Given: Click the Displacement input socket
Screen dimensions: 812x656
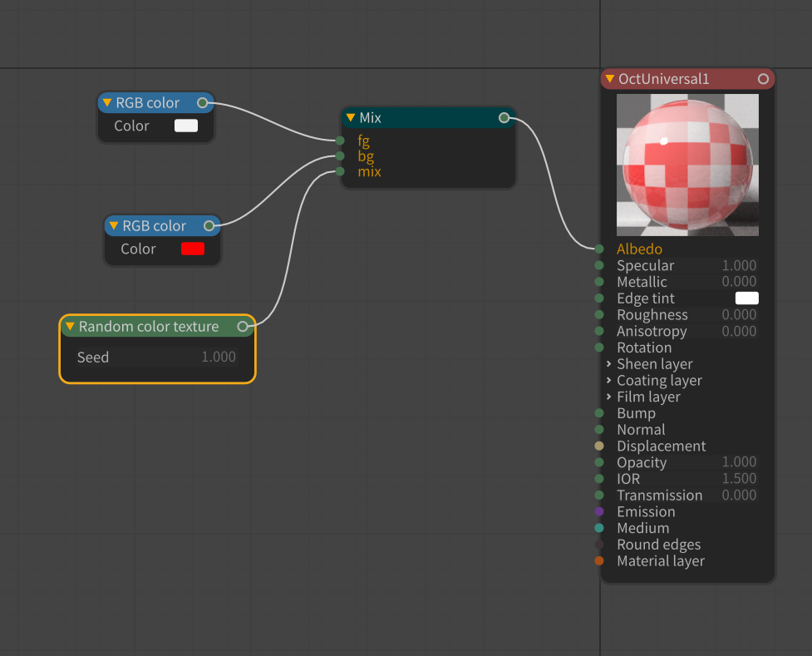Looking at the screenshot, I should [599, 446].
